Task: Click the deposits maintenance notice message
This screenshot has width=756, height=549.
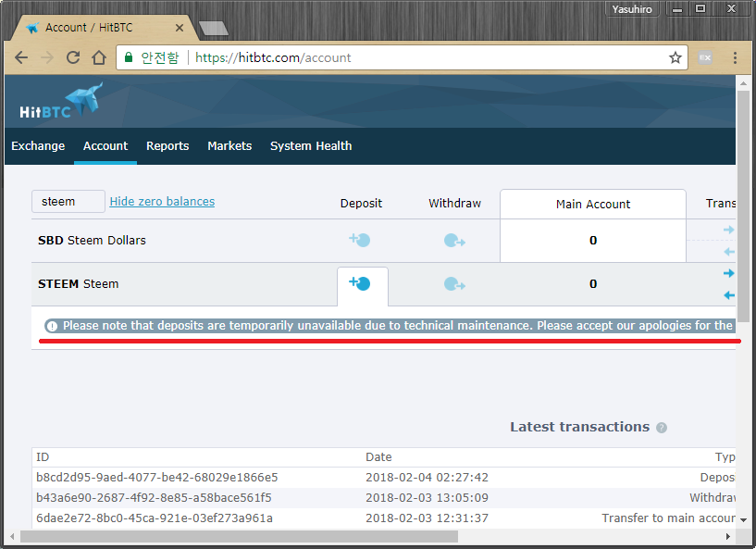Action: [390, 326]
